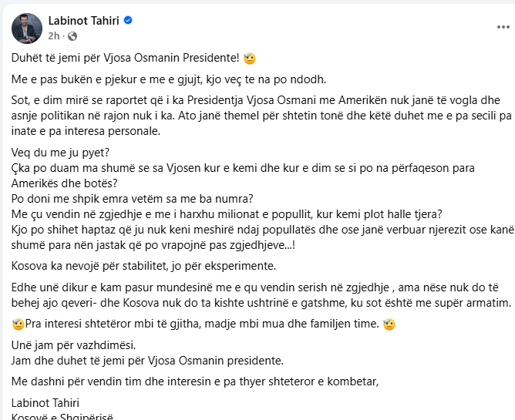Click the emoji before 'Pra interesi shtetëror'
The width and height of the screenshot is (515, 420).
18,323
